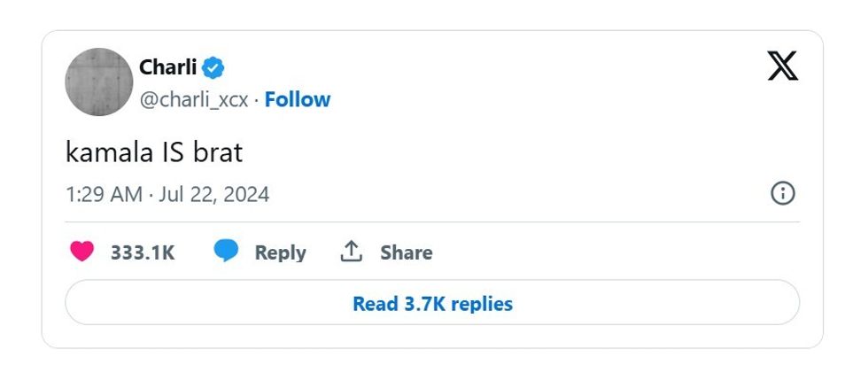
Task: Click the Reply text label
Action: pos(280,252)
